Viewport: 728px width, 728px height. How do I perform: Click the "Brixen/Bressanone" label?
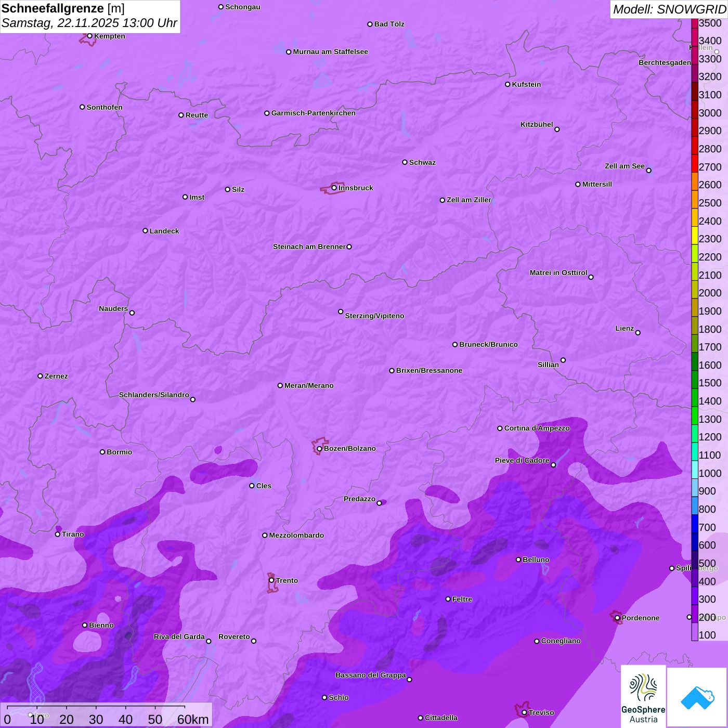tap(429, 370)
